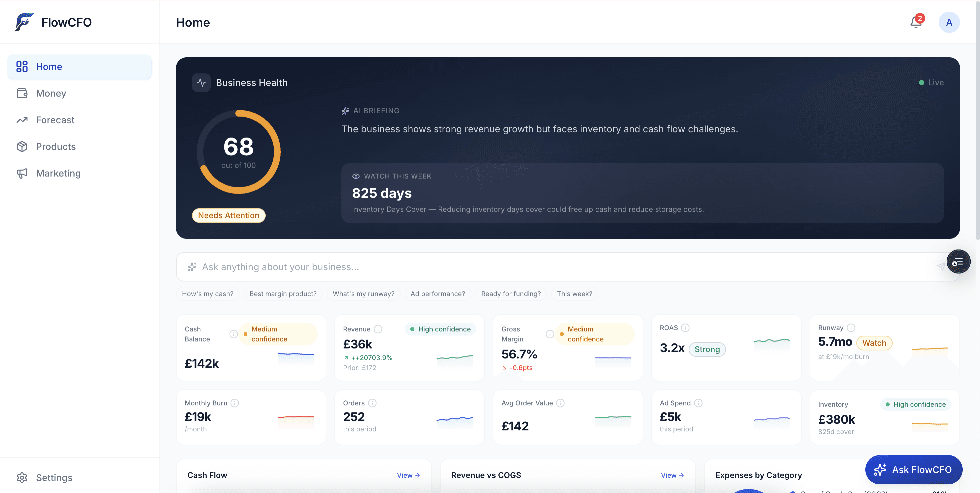980x493 pixels.
Task: Click the "£142k" cash balance value
Action: (x=202, y=363)
